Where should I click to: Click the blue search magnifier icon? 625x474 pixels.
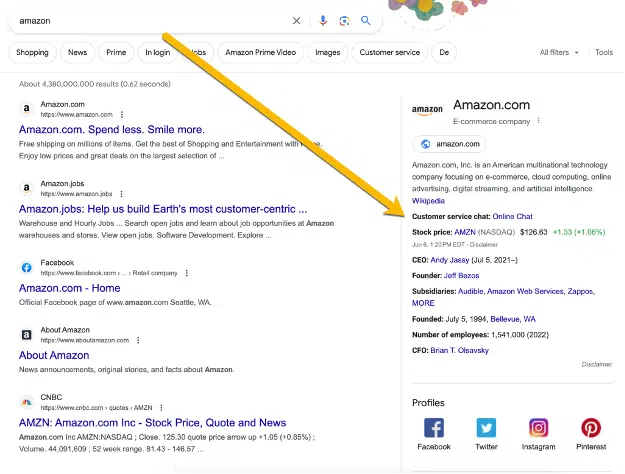366,20
